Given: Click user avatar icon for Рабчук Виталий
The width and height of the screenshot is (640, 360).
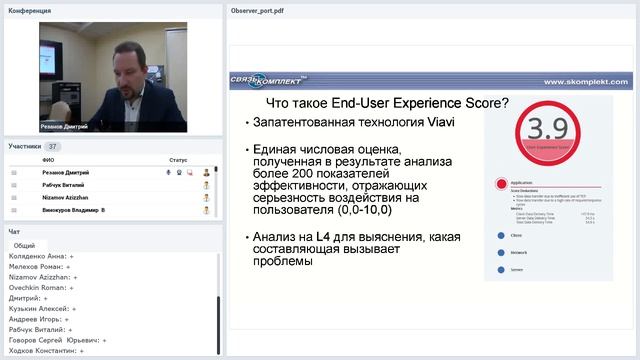Looking at the screenshot, I should [206, 185].
